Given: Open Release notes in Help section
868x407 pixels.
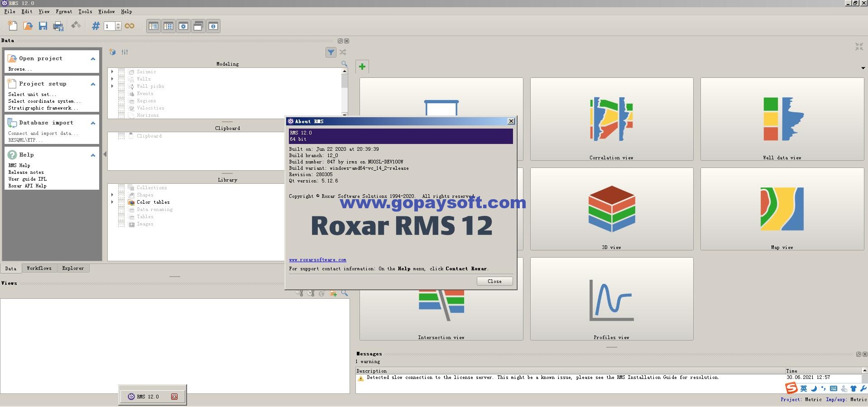Looking at the screenshot, I should [x=26, y=172].
